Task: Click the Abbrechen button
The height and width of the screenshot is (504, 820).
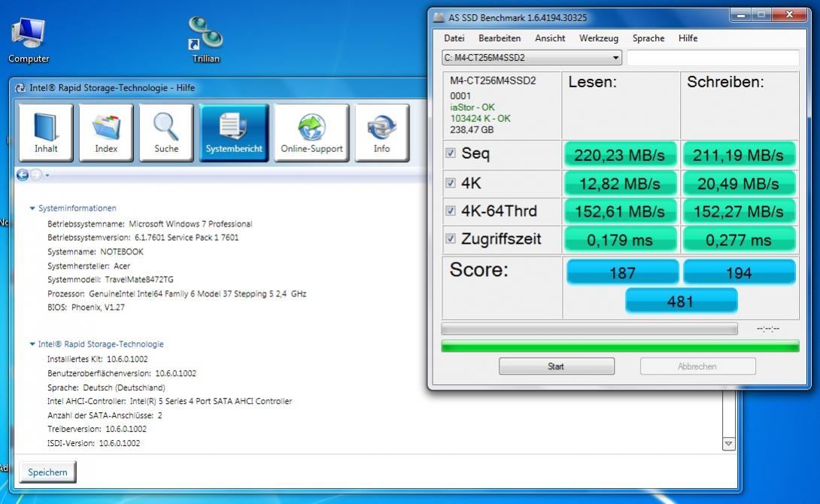Action: click(x=697, y=366)
